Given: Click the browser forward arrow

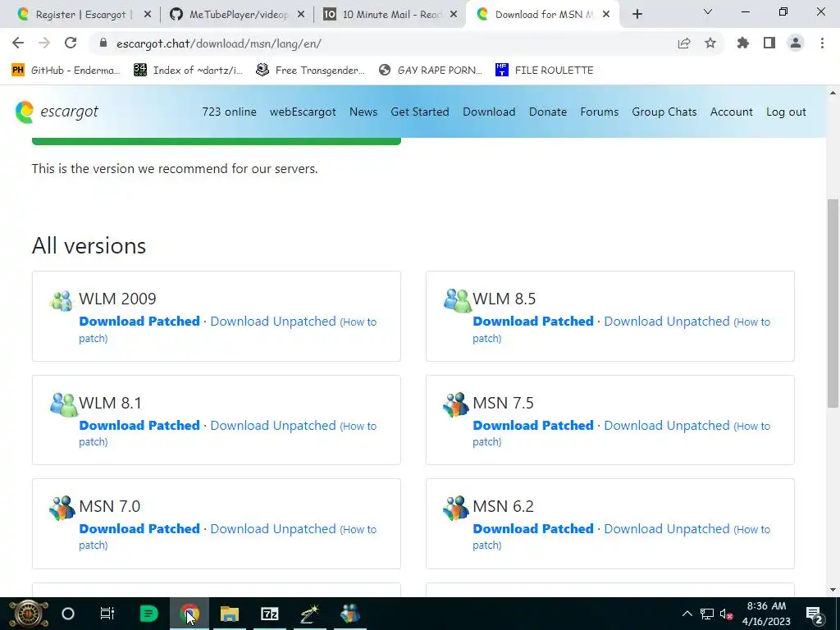Looking at the screenshot, I should (x=44, y=43).
